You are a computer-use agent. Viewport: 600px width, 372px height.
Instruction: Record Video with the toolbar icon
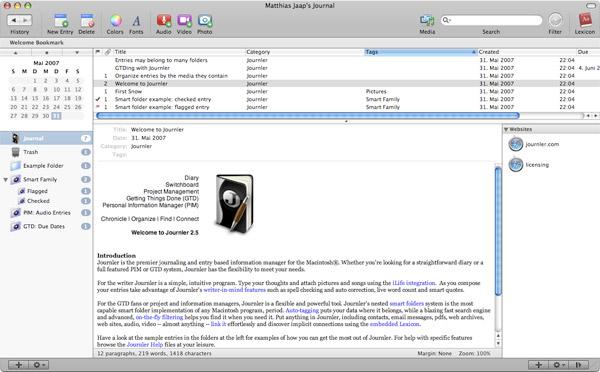[184, 21]
